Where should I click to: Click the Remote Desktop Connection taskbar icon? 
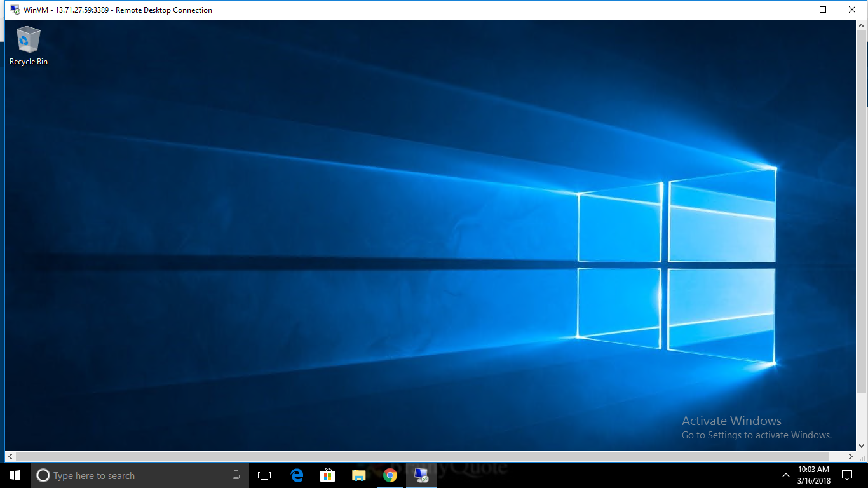(421, 475)
